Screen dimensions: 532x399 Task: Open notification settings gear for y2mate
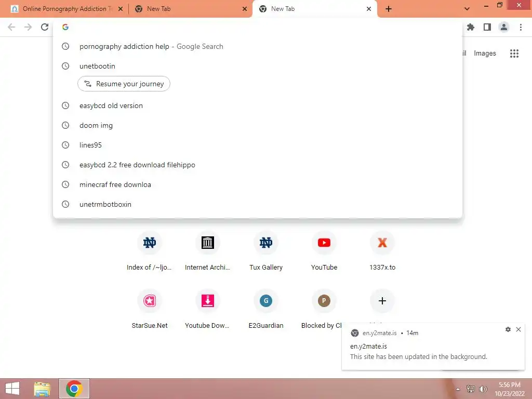pyautogui.click(x=508, y=329)
